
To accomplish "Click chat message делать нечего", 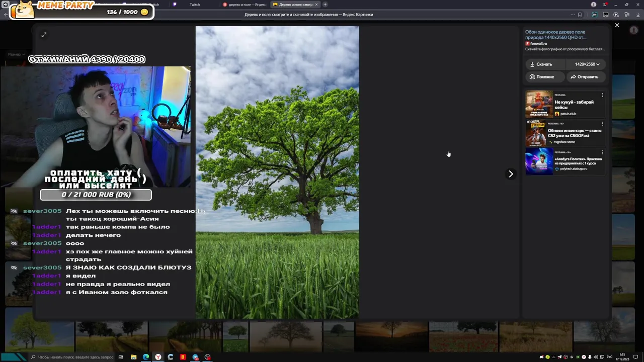I will pos(93,235).
